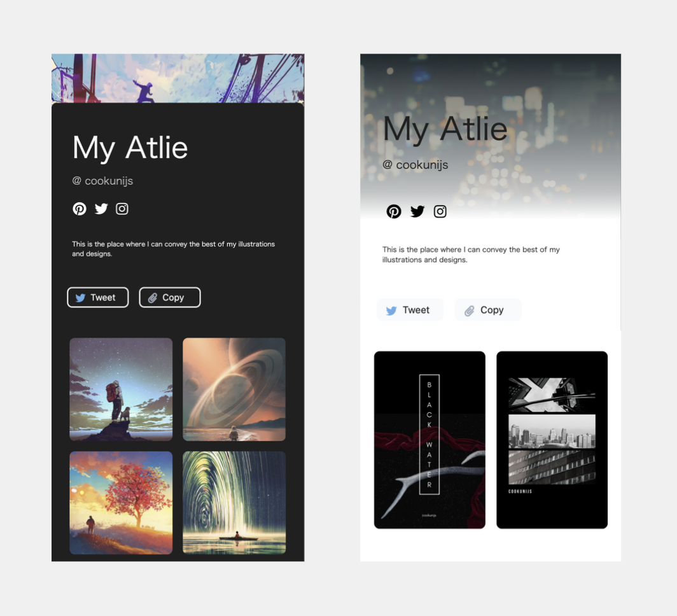
Task: Open Twitter icon on light profile
Action: [x=417, y=211]
